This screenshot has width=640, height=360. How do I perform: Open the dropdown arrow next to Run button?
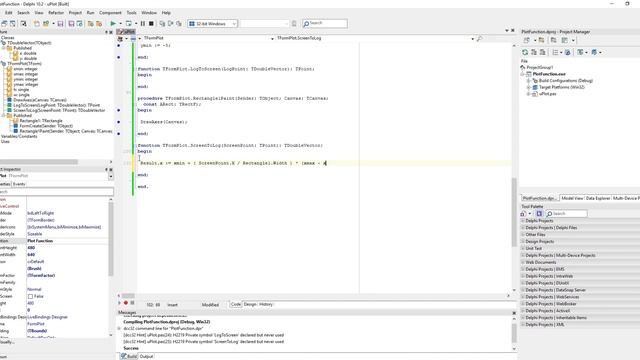[120, 24]
